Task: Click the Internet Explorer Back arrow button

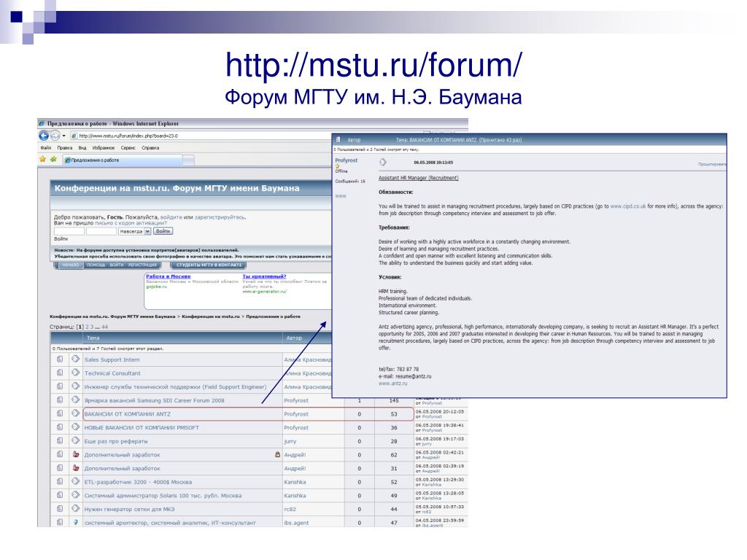Action: pos(44,136)
